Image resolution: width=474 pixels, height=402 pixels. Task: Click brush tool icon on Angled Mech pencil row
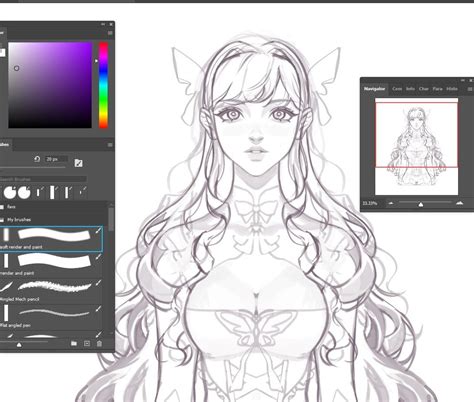(98, 283)
